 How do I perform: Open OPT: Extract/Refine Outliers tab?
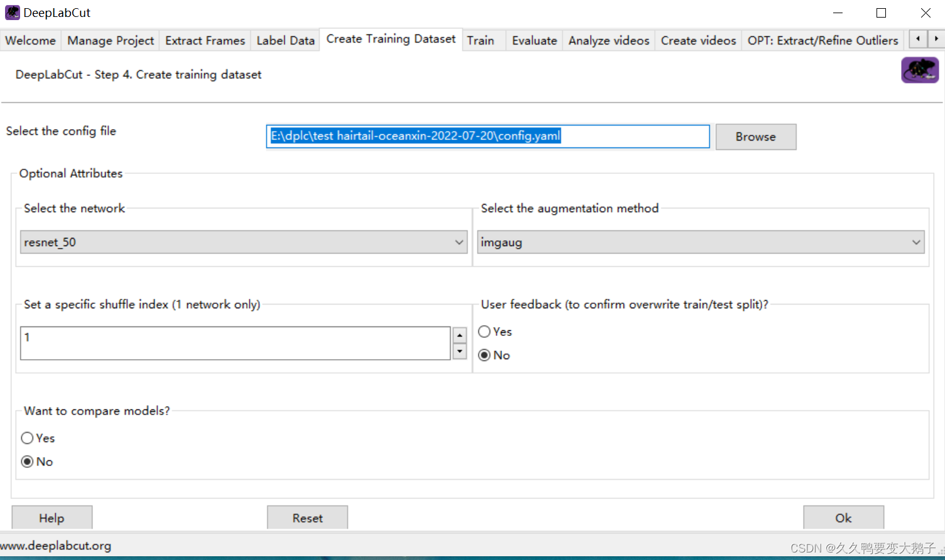coord(822,40)
